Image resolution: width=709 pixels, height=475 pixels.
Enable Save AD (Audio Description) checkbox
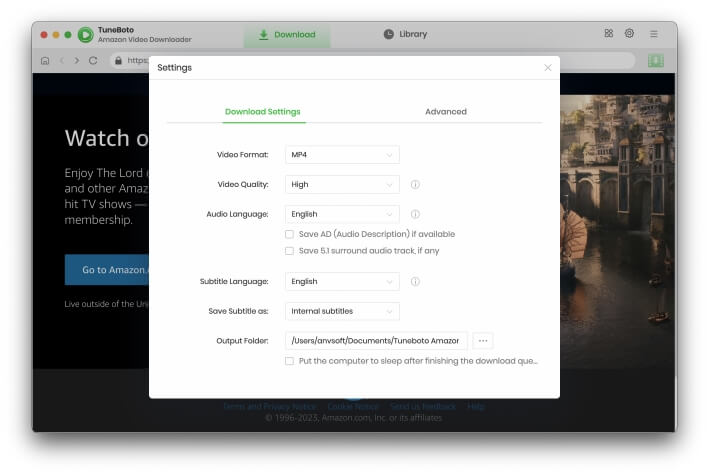[289, 234]
